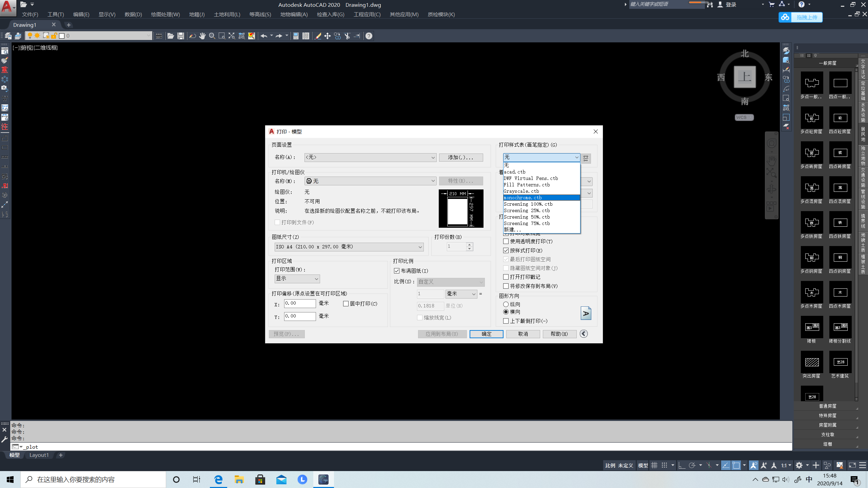Enable 将修改保存到布局 checkbox

coord(506,286)
